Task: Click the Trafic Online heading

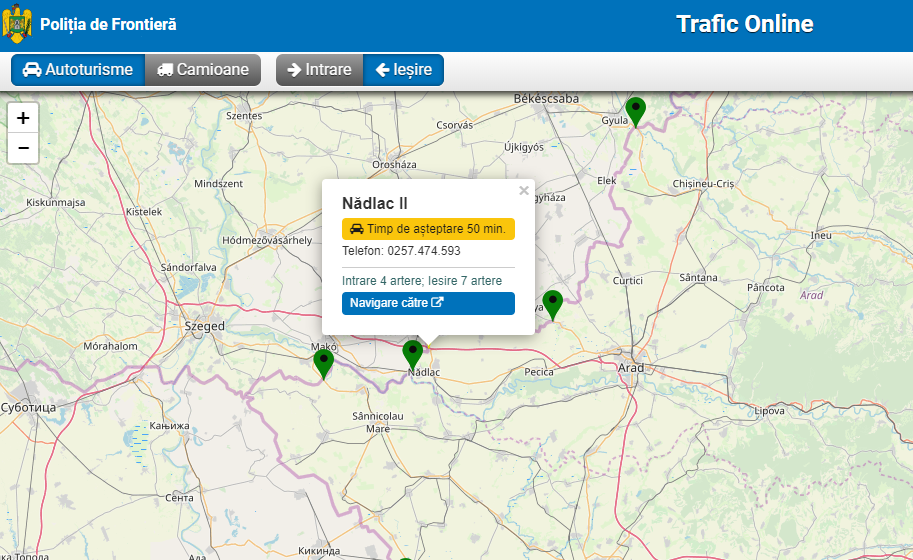Action: [x=744, y=24]
